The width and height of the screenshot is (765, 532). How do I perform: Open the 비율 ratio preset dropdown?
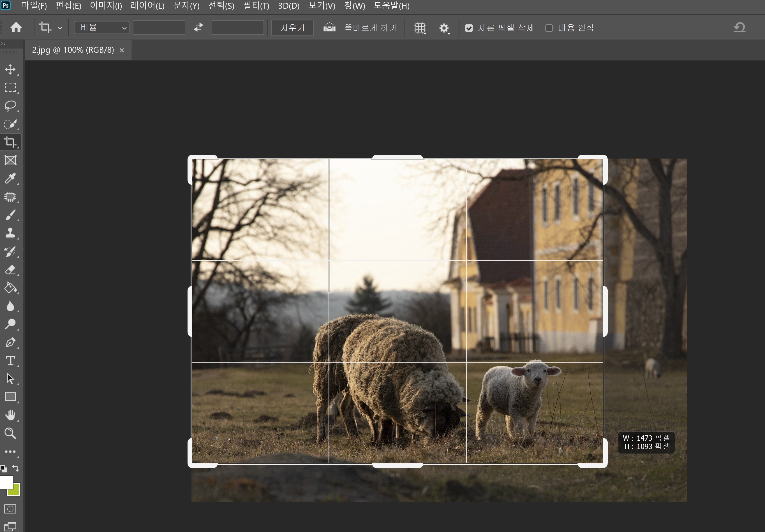102,28
